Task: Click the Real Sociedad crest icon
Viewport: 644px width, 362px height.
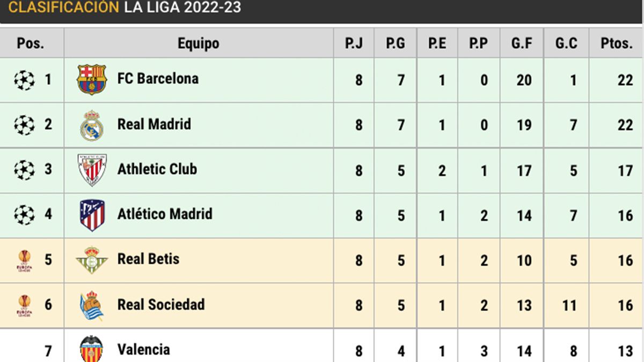Action: [92, 305]
